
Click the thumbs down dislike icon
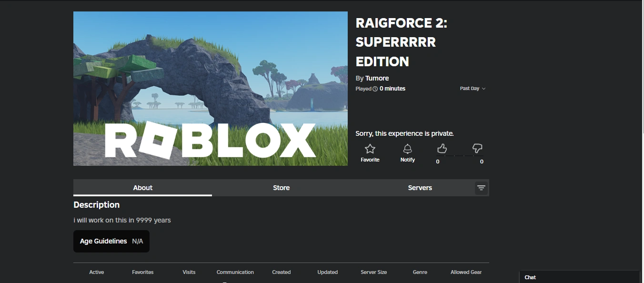pyautogui.click(x=477, y=148)
